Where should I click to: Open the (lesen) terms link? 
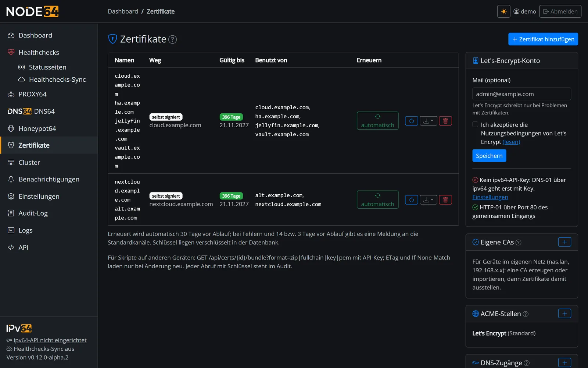pos(511,142)
